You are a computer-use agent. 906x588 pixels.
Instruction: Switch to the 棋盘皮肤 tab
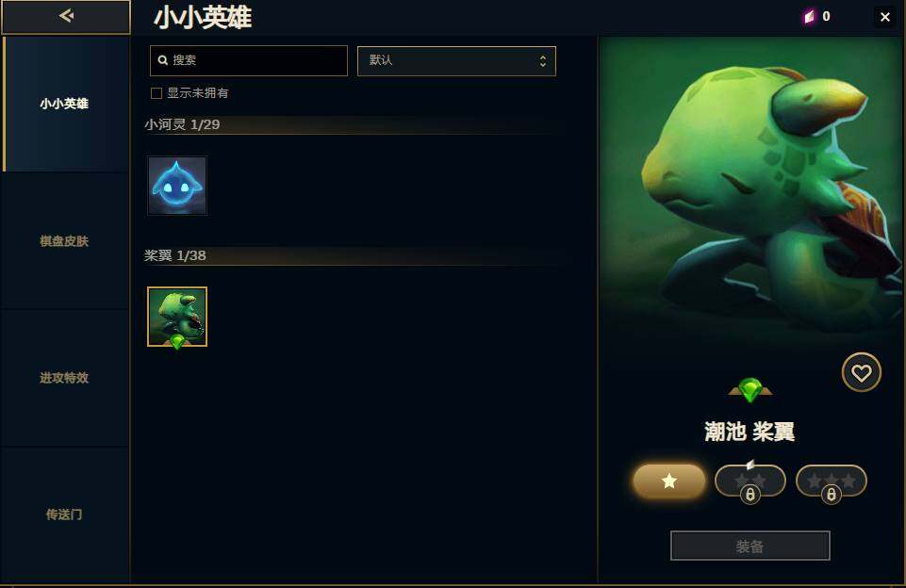(x=65, y=241)
